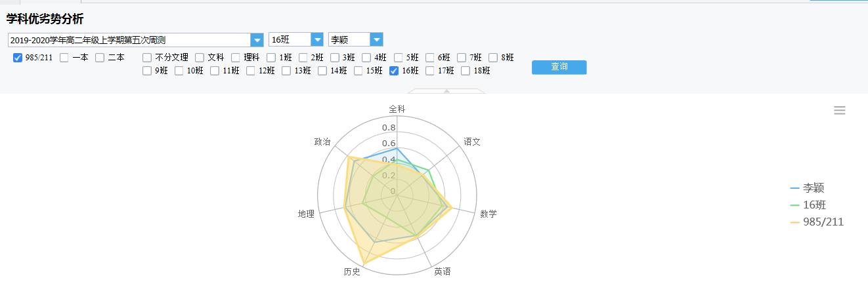The height and width of the screenshot is (297, 868).
Task: Select the 文科 checkbox
Action: pos(200,58)
